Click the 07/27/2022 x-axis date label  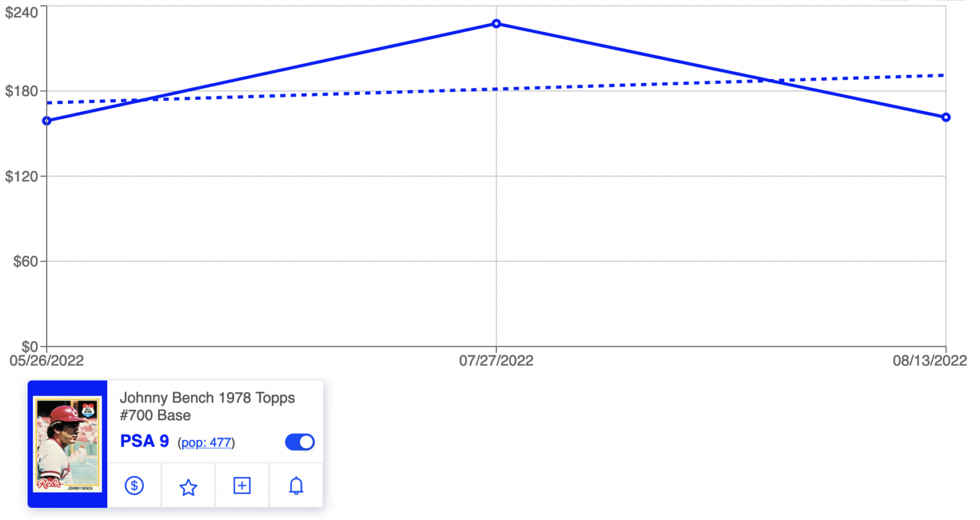click(x=496, y=361)
